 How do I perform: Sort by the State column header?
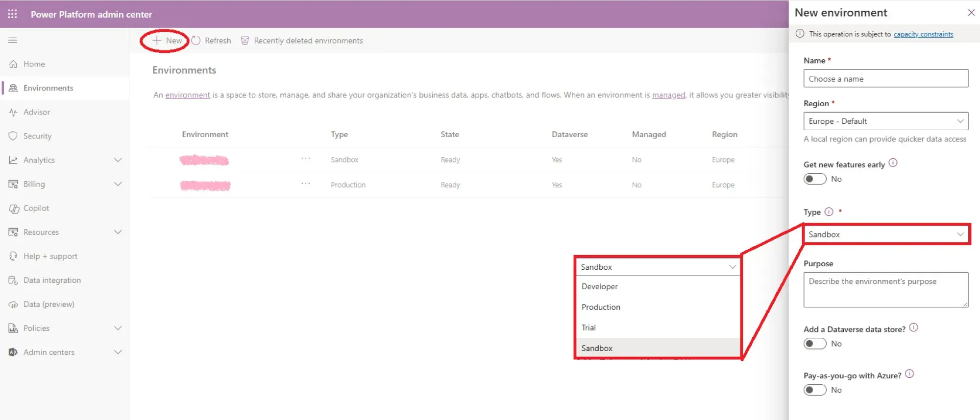coord(450,135)
